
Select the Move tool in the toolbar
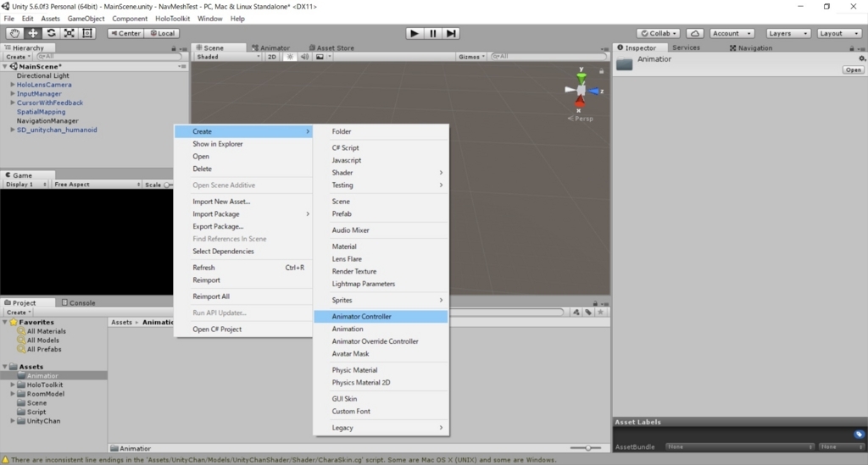33,33
